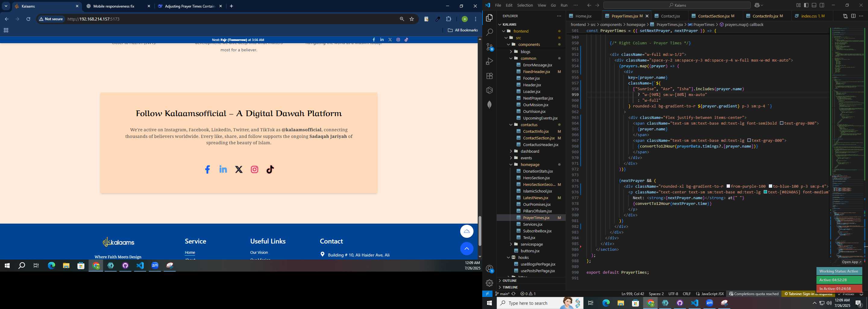Open the Selection menu in VS Code

525,5
